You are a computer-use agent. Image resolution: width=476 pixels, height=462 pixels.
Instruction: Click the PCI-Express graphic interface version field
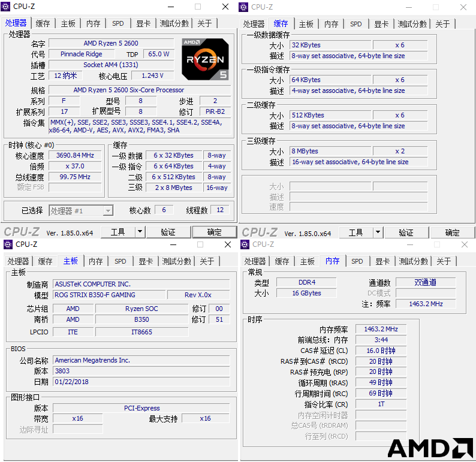click(141, 408)
